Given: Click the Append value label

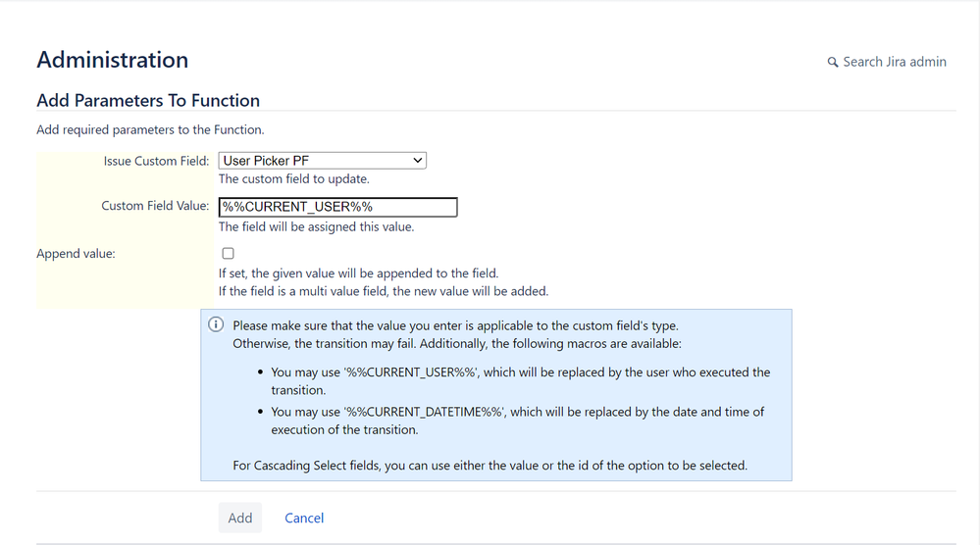Looking at the screenshot, I should pos(76,254).
